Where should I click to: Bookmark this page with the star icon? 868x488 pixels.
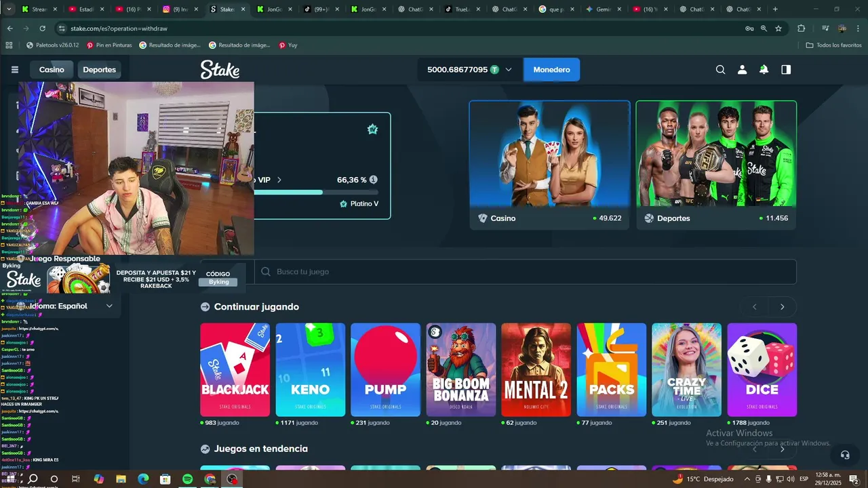(778, 28)
